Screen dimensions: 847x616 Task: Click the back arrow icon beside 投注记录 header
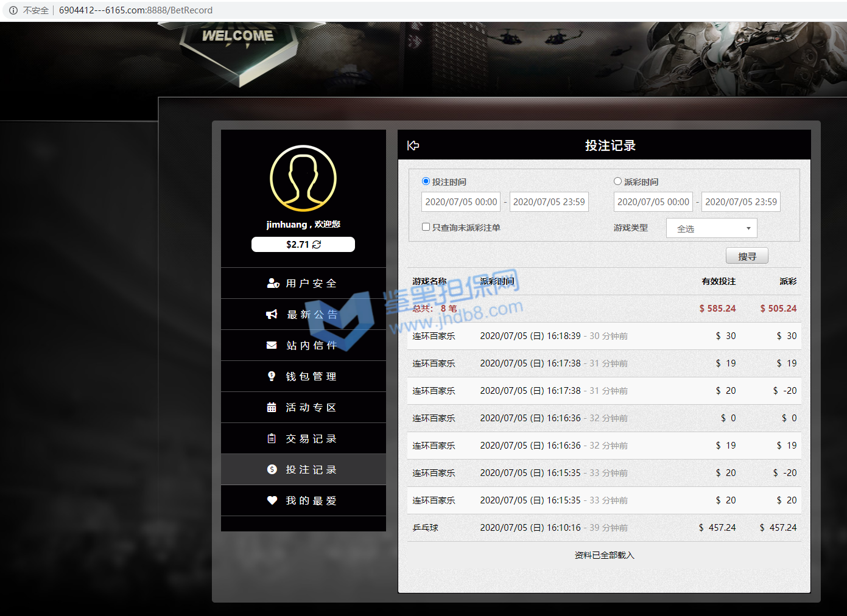[x=413, y=145]
